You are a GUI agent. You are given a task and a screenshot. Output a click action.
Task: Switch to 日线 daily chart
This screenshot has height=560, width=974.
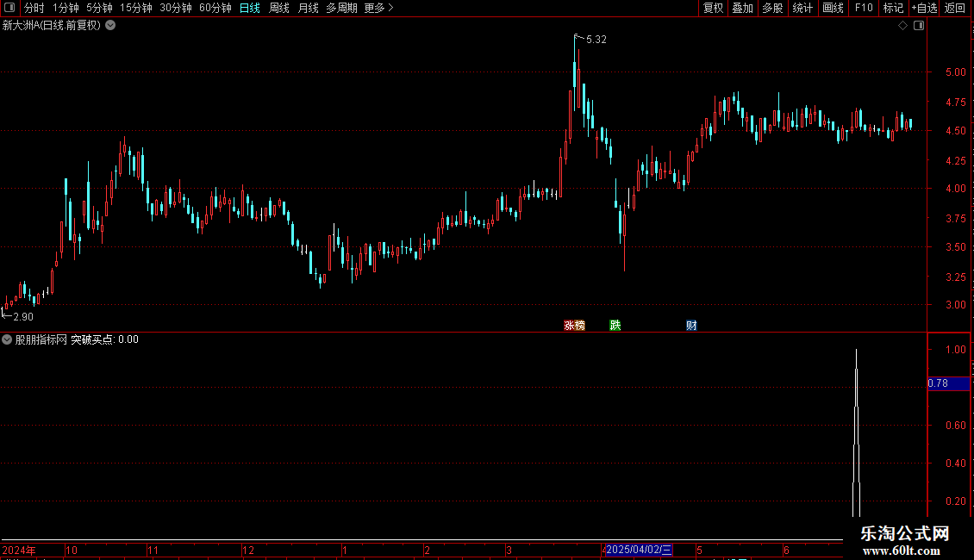250,8
